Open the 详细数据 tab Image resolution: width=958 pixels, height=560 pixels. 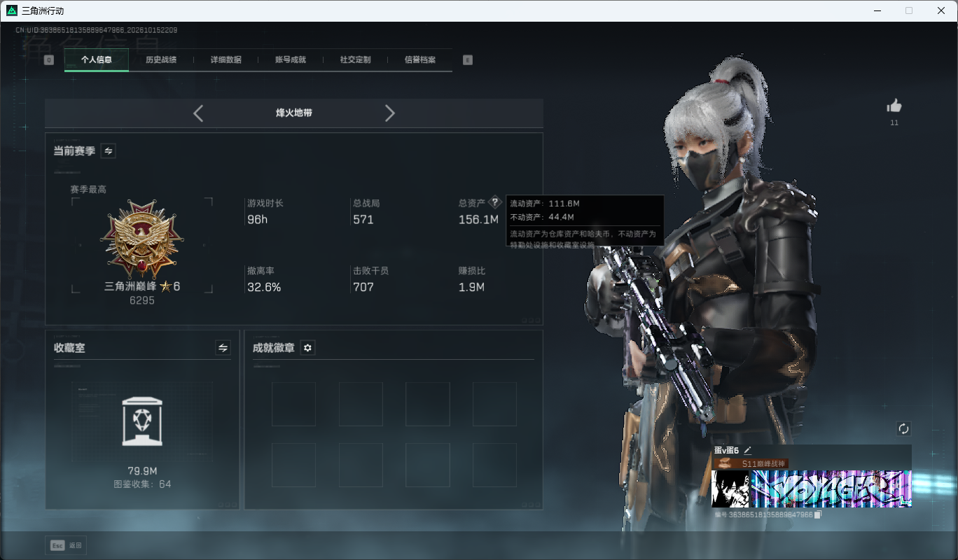[226, 60]
